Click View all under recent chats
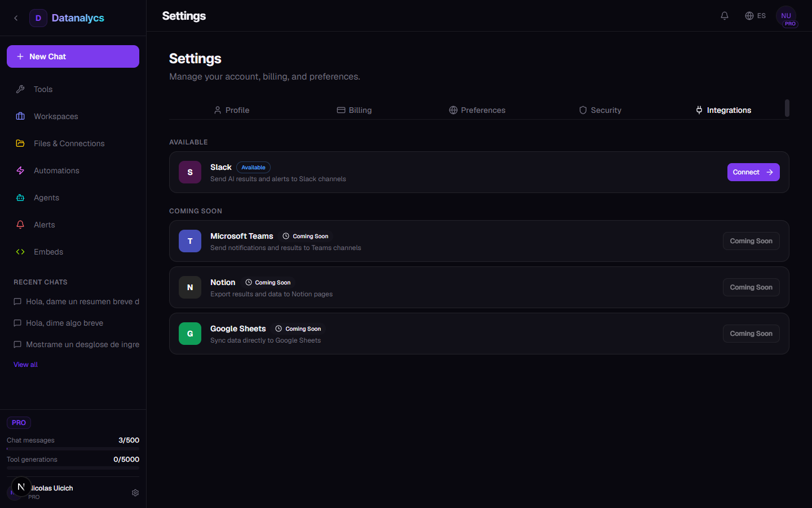 pyautogui.click(x=25, y=364)
